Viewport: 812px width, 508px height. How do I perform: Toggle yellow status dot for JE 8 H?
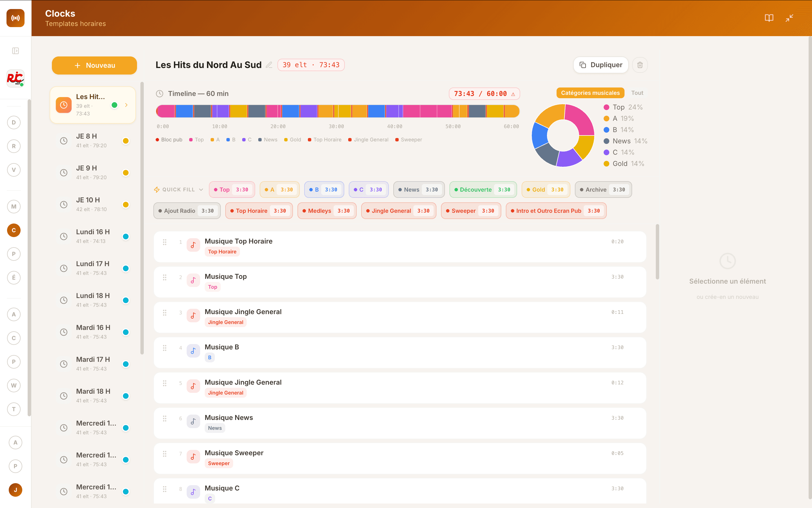pyautogui.click(x=126, y=141)
